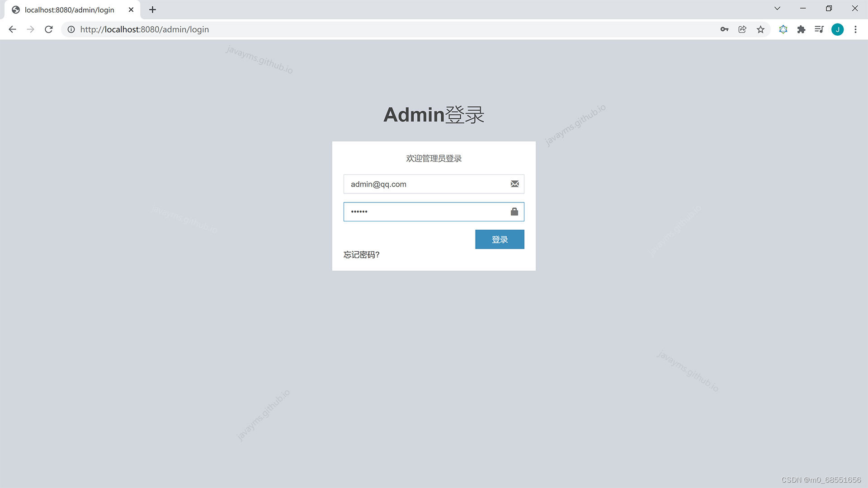
Task: Click the password input field
Action: pos(434,211)
